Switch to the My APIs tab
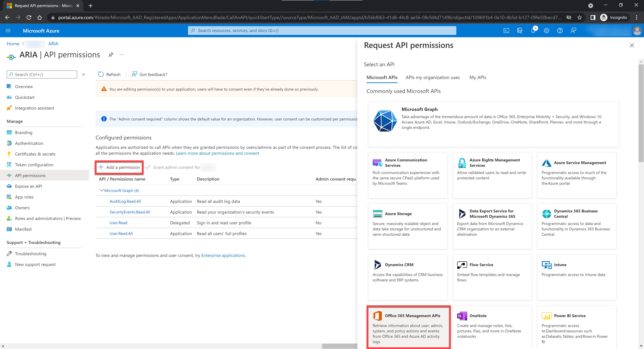644x349 pixels. click(477, 77)
